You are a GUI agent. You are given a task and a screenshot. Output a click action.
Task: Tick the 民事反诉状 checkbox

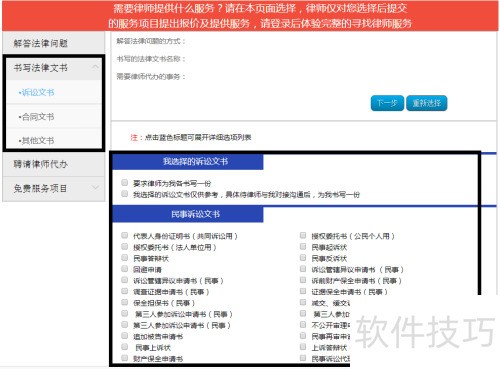pyautogui.click(x=303, y=257)
